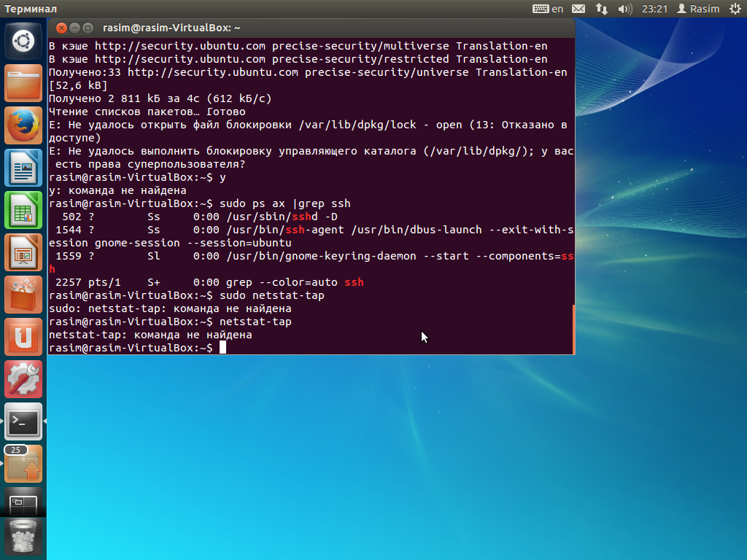The image size is (747, 560).
Task: Click the terminal scrollbar thumb
Action: (x=573, y=329)
